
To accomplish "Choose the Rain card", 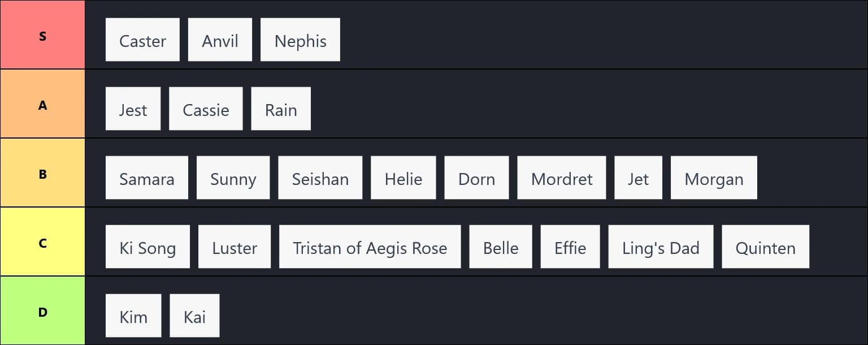I will (x=281, y=109).
